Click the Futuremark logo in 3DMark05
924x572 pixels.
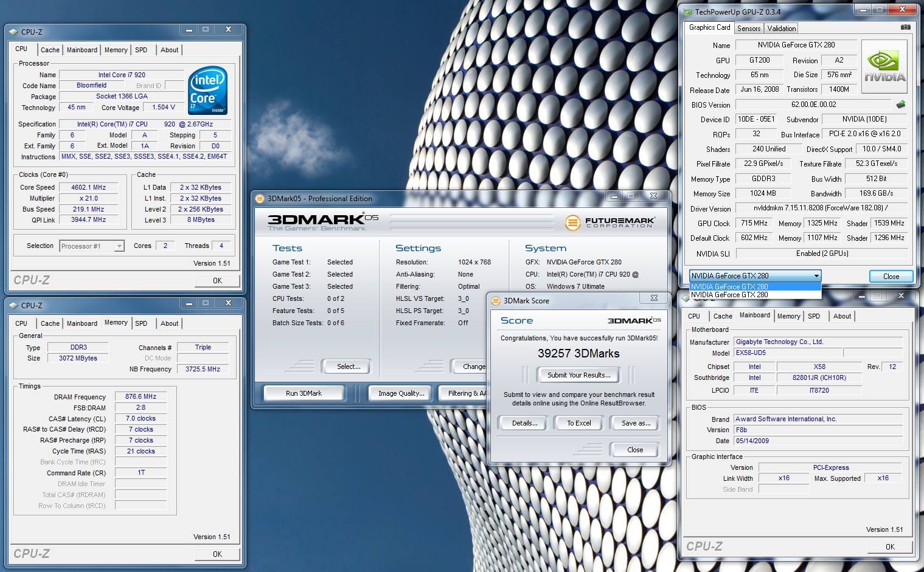[610, 222]
